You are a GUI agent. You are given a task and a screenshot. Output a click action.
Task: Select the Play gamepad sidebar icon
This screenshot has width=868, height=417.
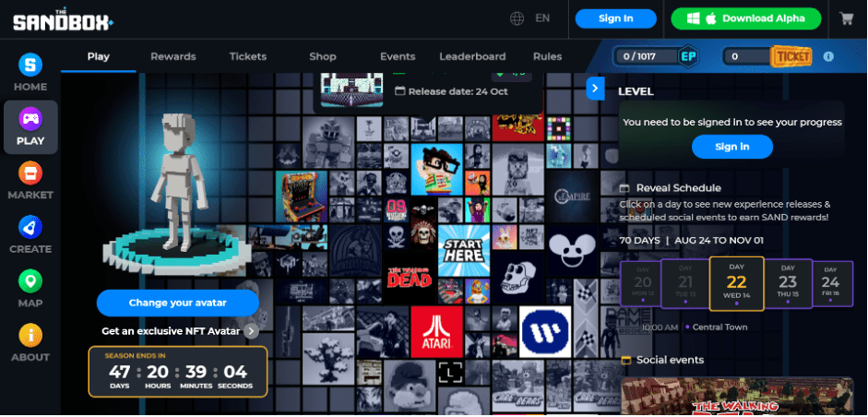(30, 118)
